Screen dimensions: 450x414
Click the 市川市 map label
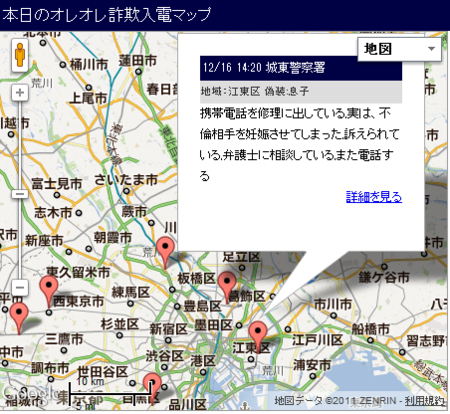point(333,304)
